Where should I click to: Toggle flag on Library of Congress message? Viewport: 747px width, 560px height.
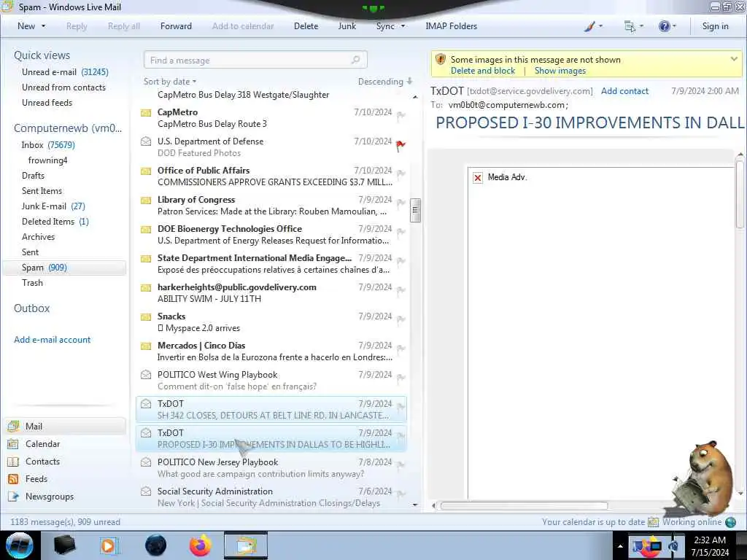point(401,203)
